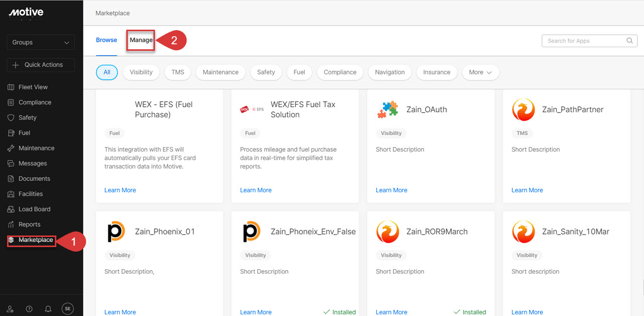Image resolution: width=644 pixels, height=316 pixels.
Task: Click the Zain_Phoneix_Env_False app icon
Action: click(x=252, y=231)
